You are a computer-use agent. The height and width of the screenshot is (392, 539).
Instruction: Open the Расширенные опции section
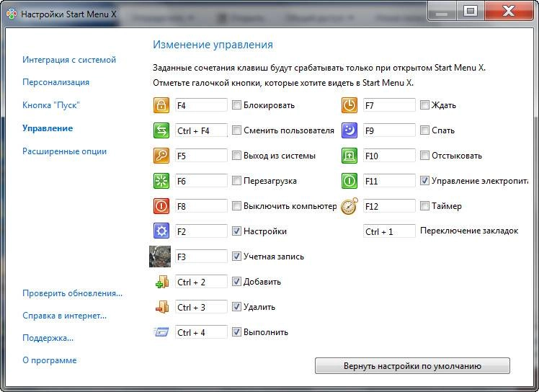[x=64, y=151]
